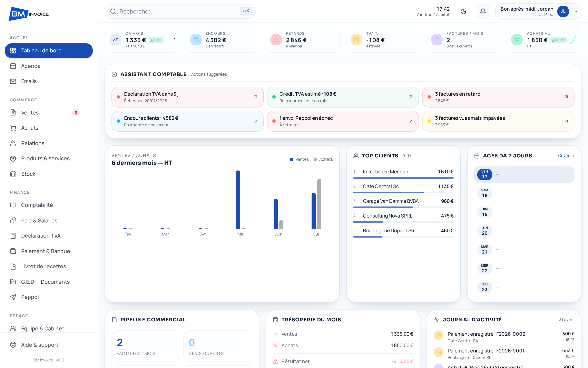Click the Paiement & Banque wallet icon
Screen dimensions: 588x368
pyautogui.click(x=13, y=251)
